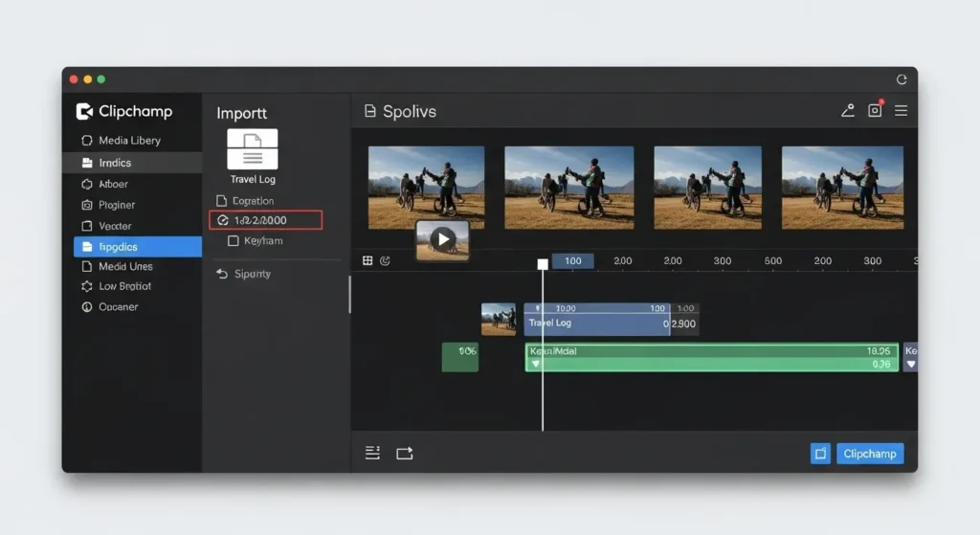Toggle the Keyfram checkbox

[x=234, y=240]
